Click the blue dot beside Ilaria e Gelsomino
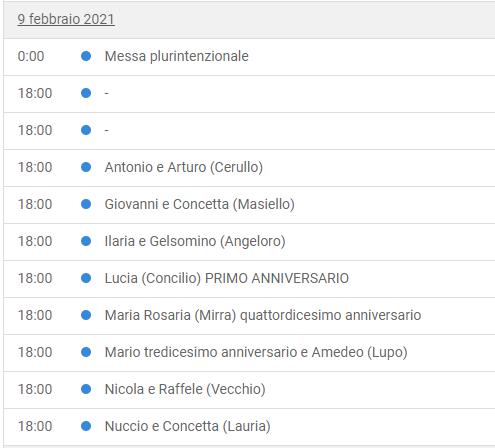 (86, 241)
